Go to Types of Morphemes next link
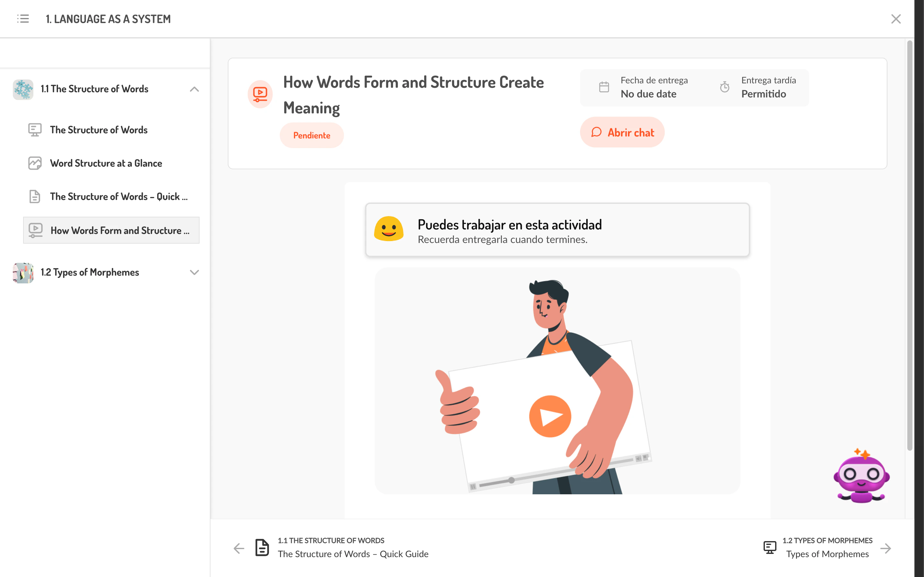 827,553
